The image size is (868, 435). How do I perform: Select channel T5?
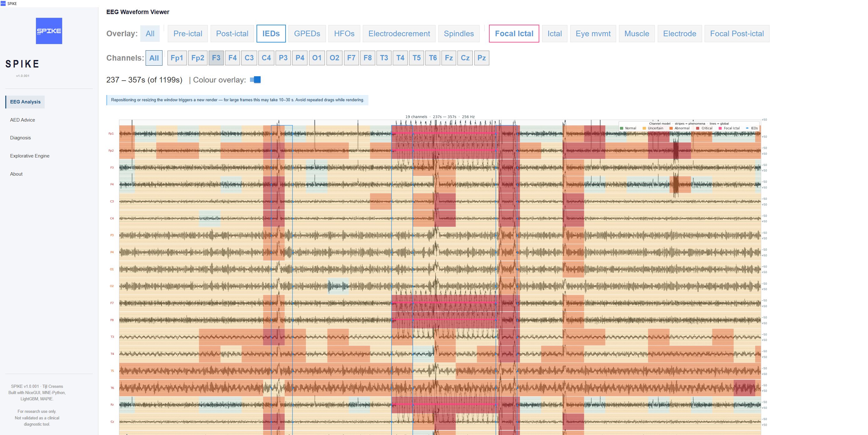tap(417, 58)
